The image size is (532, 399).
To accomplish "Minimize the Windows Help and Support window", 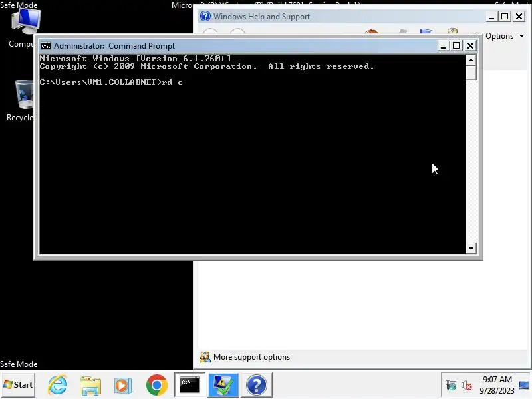I will (491, 16).
